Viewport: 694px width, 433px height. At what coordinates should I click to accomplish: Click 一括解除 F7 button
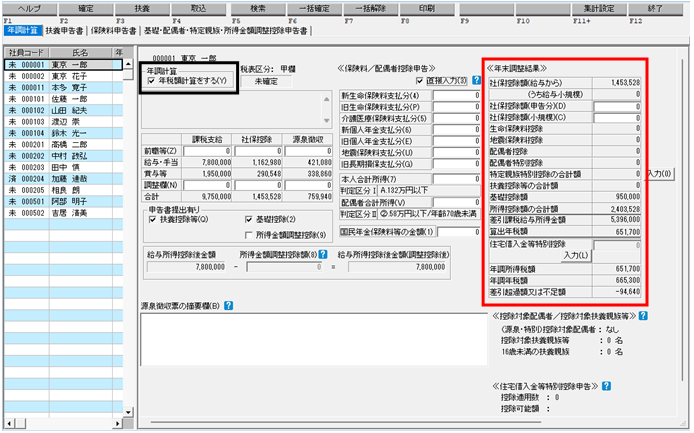pyautogui.click(x=371, y=9)
